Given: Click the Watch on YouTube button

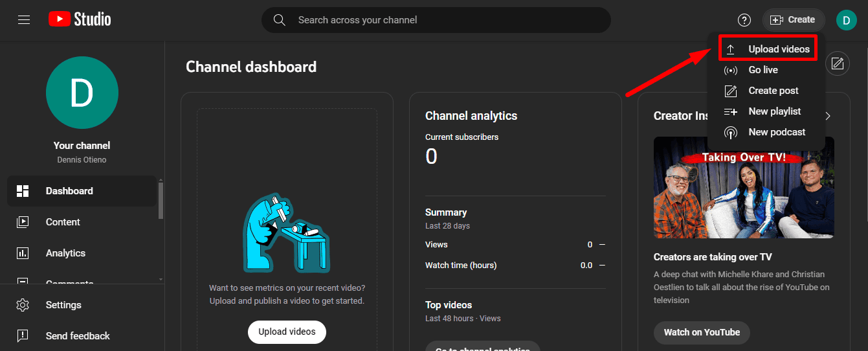Looking at the screenshot, I should pyautogui.click(x=702, y=332).
